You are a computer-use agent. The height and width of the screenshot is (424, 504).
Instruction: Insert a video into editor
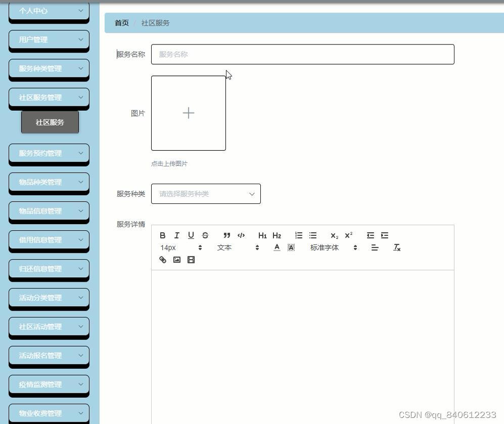tap(191, 260)
